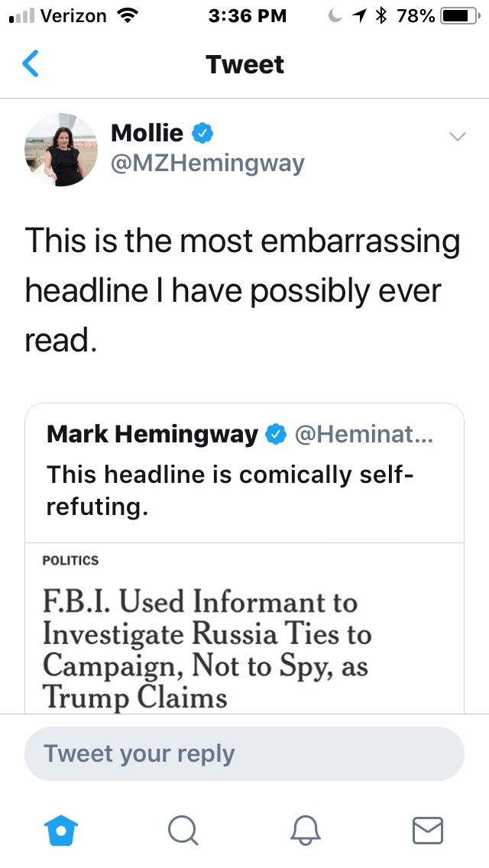Tap Mark Hemingway's verified badge
489x868 pixels.
pos(274,435)
